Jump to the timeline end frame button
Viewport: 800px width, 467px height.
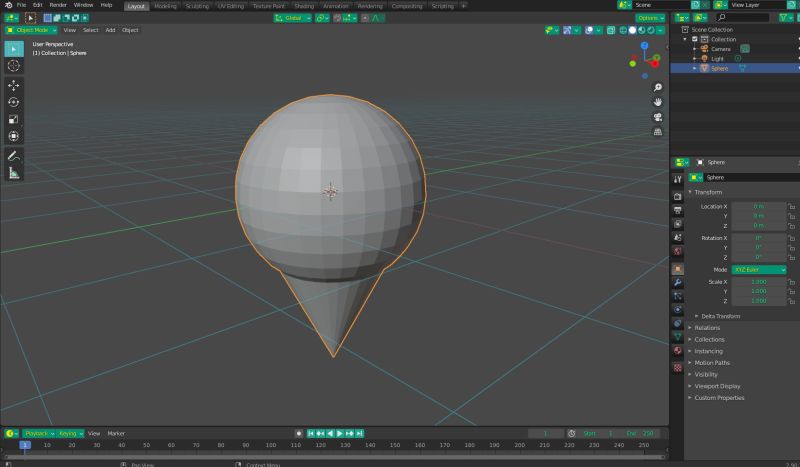[x=359, y=433]
